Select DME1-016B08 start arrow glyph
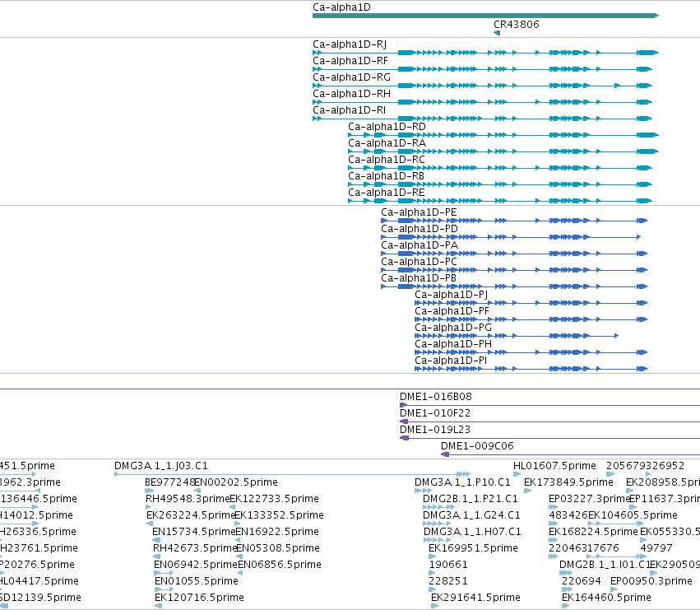The height and width of the screenshot is (610, 700). 403,405
